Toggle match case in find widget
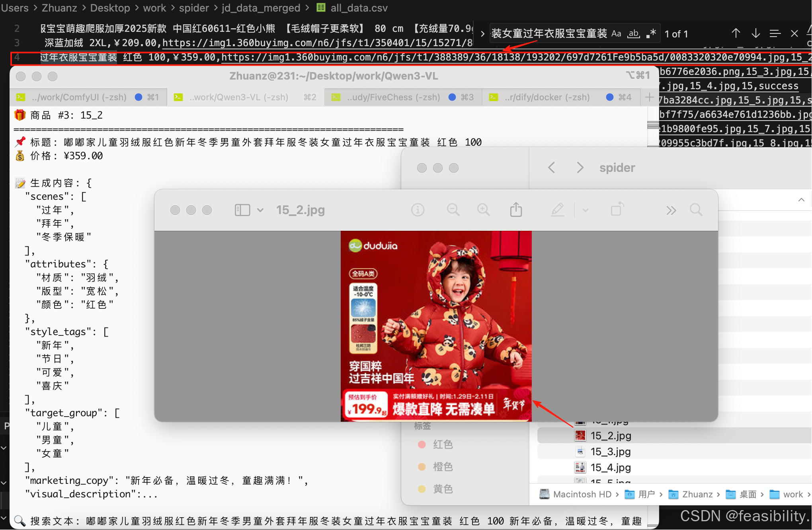Image resolution: width=812 pixels, height=530 pixels. pos(616,34)
